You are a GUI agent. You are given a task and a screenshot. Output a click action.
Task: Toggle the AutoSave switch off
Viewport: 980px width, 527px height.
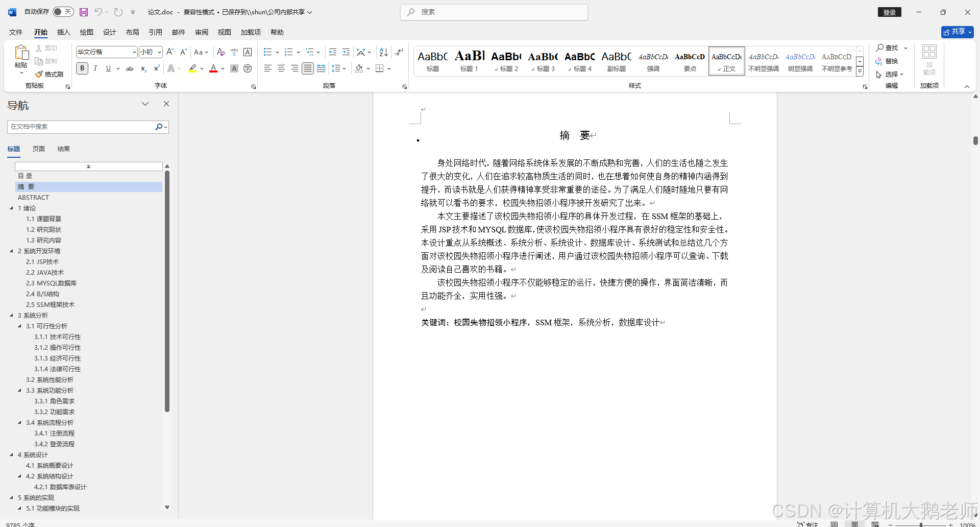point(62,11)
